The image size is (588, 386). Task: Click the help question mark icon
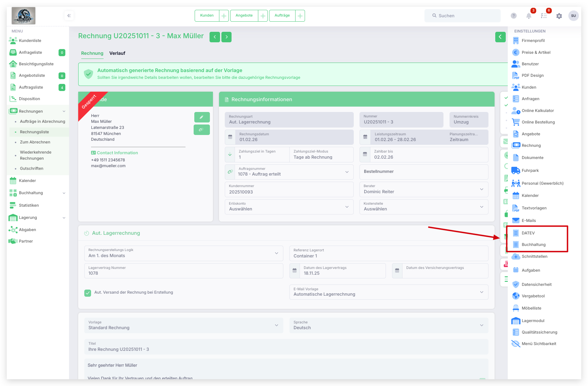click(x=514, y=16)
